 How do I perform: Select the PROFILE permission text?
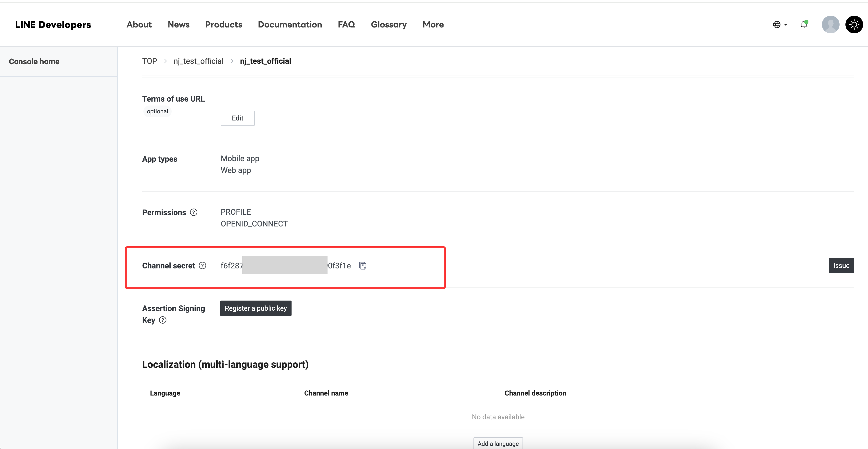(236, 212)
